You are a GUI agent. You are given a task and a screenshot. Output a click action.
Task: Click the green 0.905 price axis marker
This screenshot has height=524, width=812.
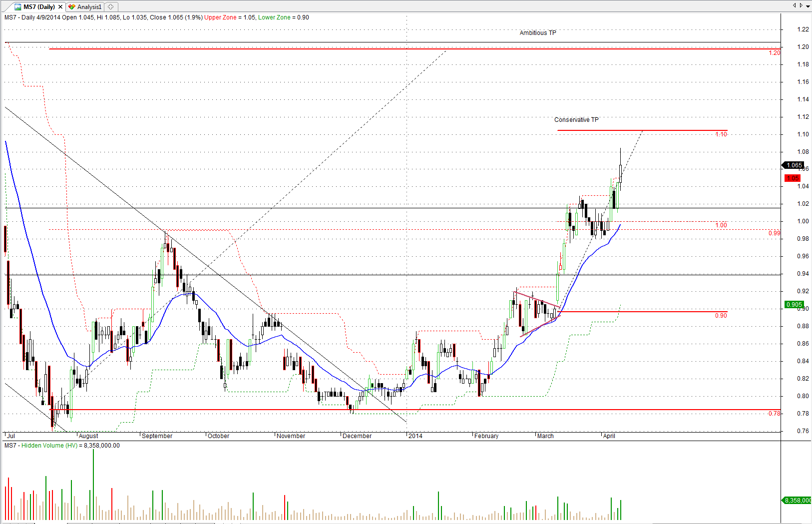pos(794,305)
